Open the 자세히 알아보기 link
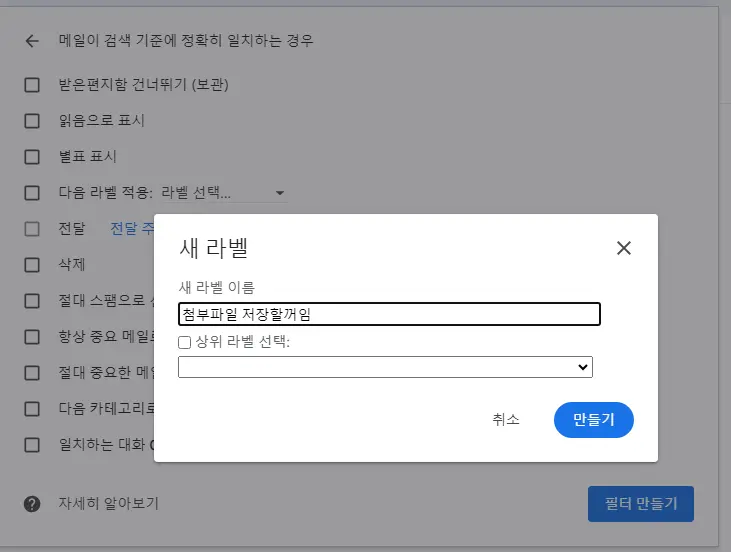The image size is (731, 552). 108,503
